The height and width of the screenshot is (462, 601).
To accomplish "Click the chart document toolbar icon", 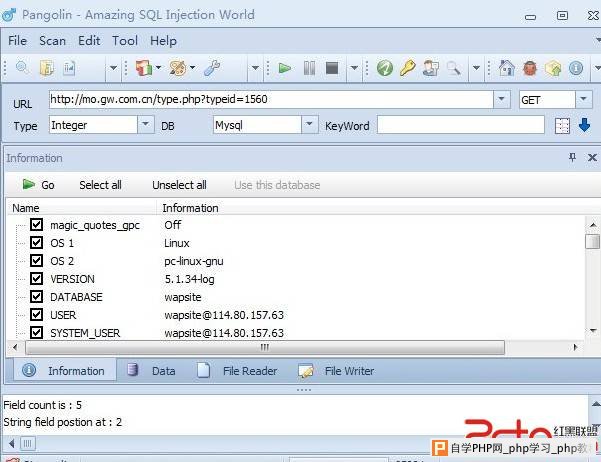I will (69, 68).
